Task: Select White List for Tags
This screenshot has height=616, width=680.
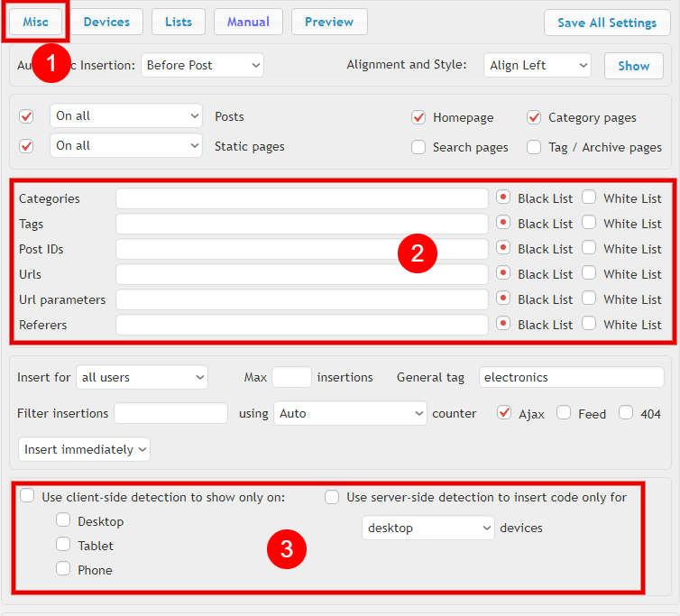Action: tap(589, 223)
